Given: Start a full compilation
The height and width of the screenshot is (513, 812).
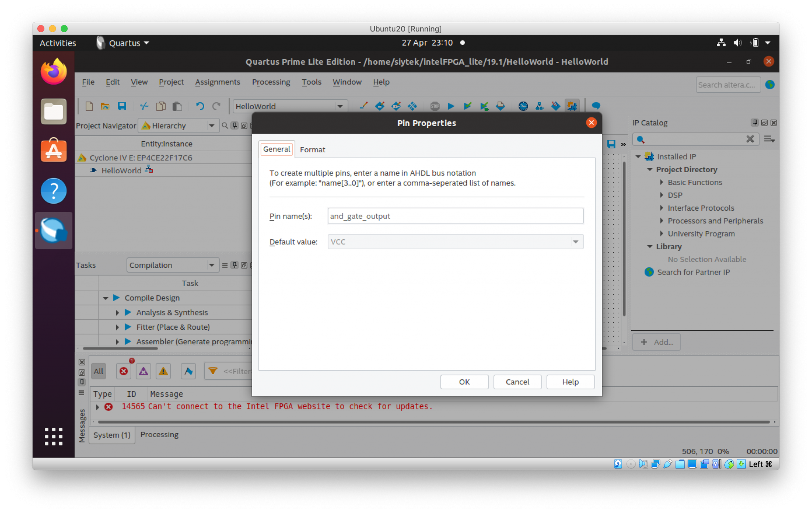Looking at the screenshot, I should pyautogui.click(x=451, y=106).
